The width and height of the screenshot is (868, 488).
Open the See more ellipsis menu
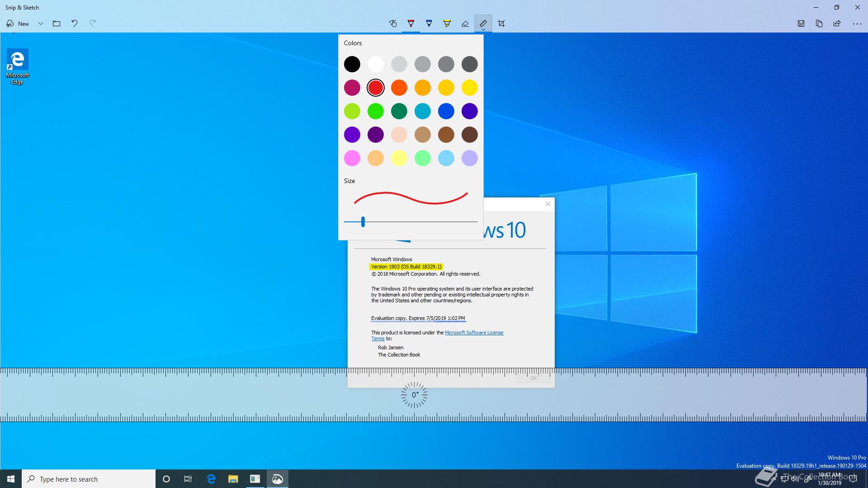pos(857,23)
